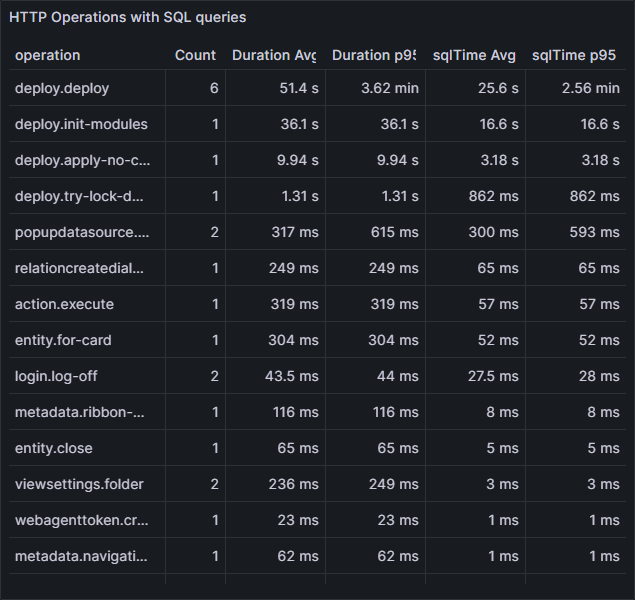Click the entity.for-card operation cell

pos(63,340)
